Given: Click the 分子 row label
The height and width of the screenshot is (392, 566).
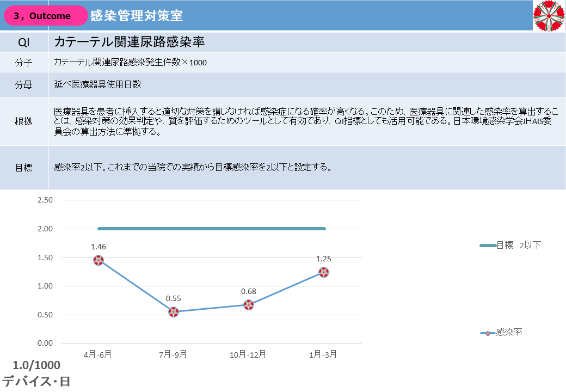Looking at the screenshot, I should click(24, 63).
